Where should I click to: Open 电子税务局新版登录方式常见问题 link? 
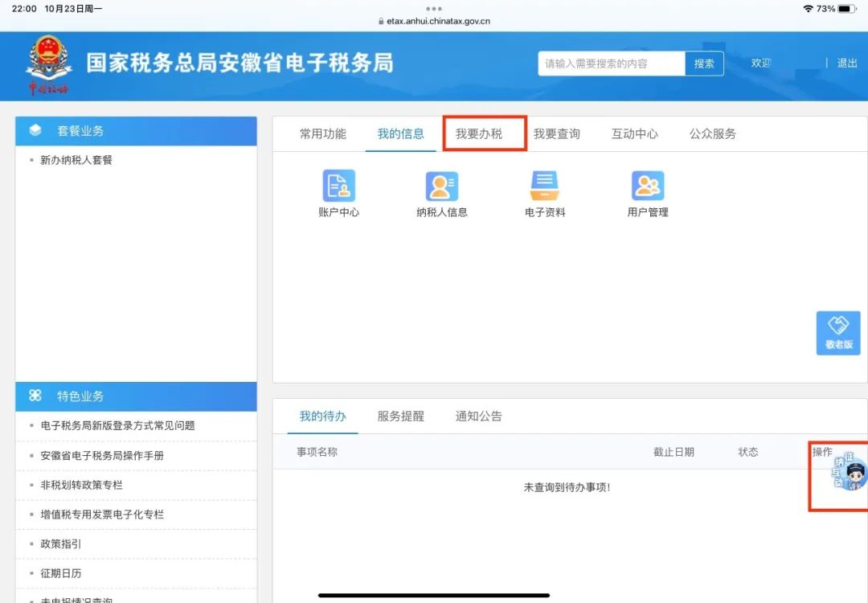[x=118, y=426]
